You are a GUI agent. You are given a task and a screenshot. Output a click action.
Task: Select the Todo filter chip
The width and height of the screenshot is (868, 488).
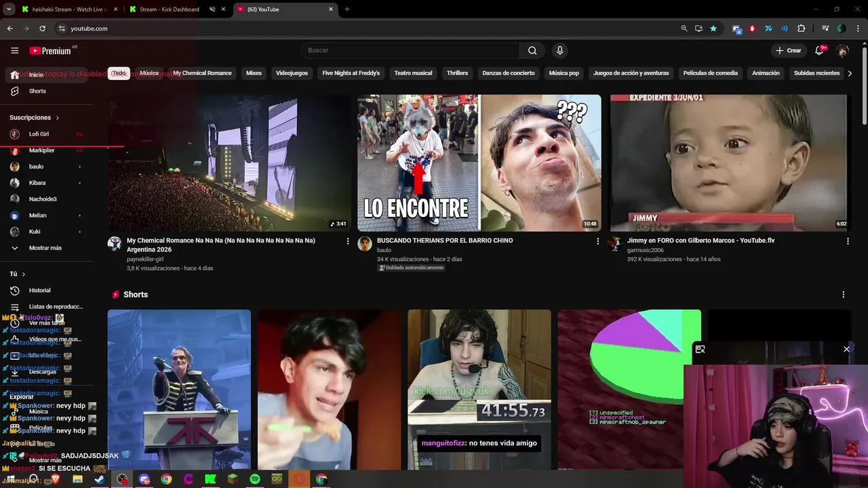pyautogui.click(x=119, y=73)
